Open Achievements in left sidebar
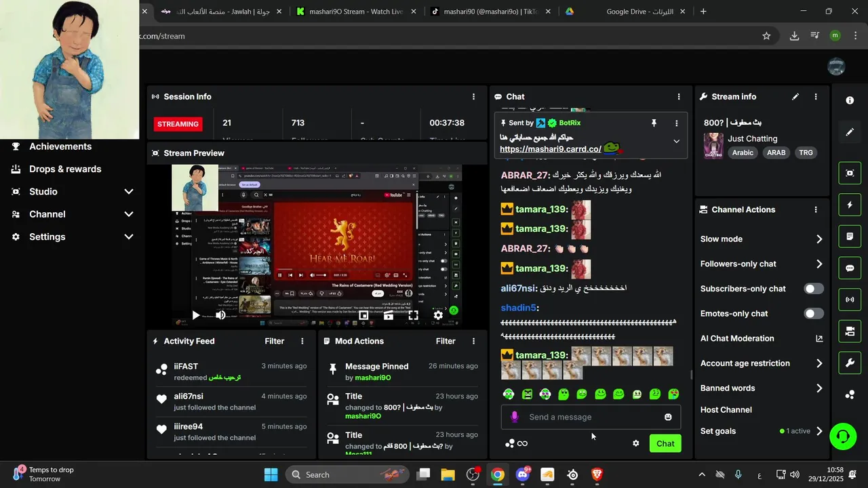The image size is (868, 488). click(x=60, y=146)
